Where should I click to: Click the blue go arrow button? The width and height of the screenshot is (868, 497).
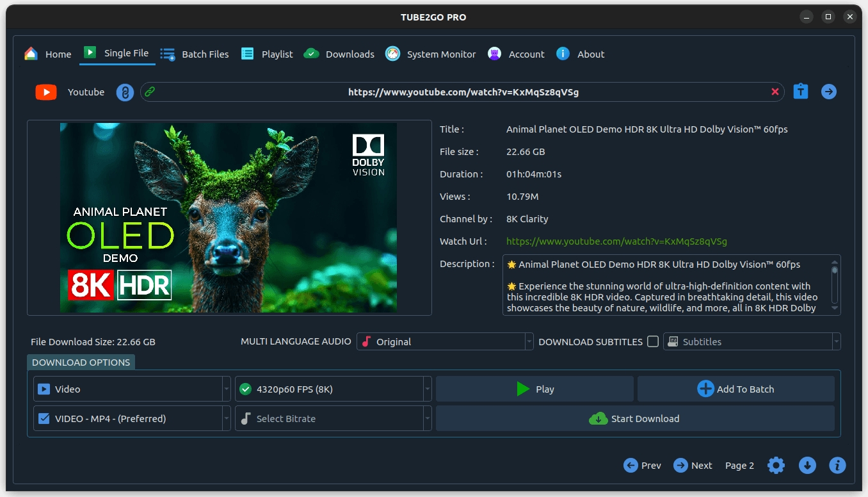tap(829, 92)
